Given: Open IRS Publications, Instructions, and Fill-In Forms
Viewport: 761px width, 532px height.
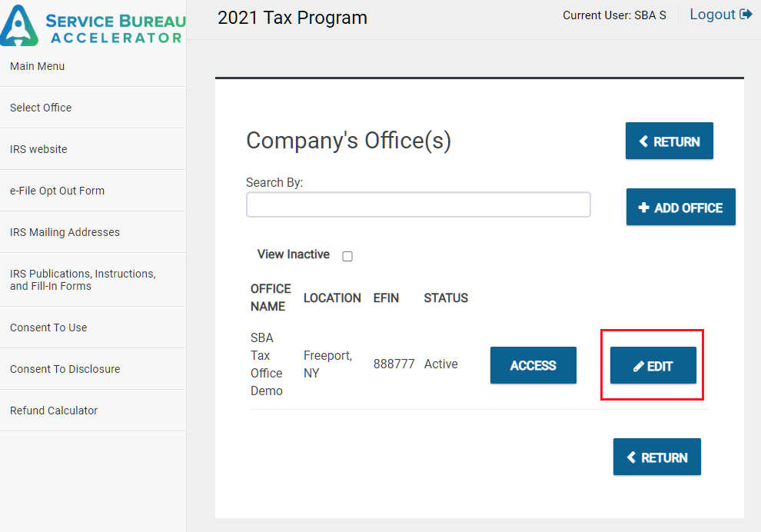Looking at the screenshot, I should (x=82, y=280).
